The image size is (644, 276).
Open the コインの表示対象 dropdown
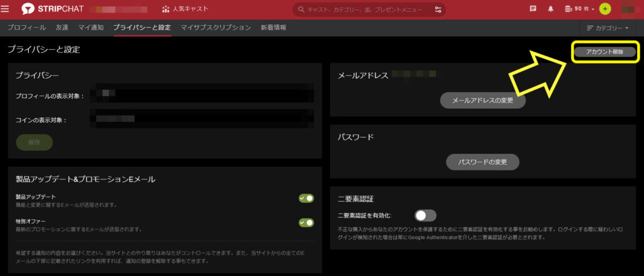202,119
